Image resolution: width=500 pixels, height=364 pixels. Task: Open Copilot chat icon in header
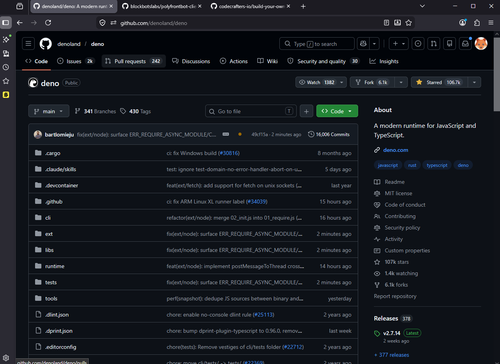363,44
